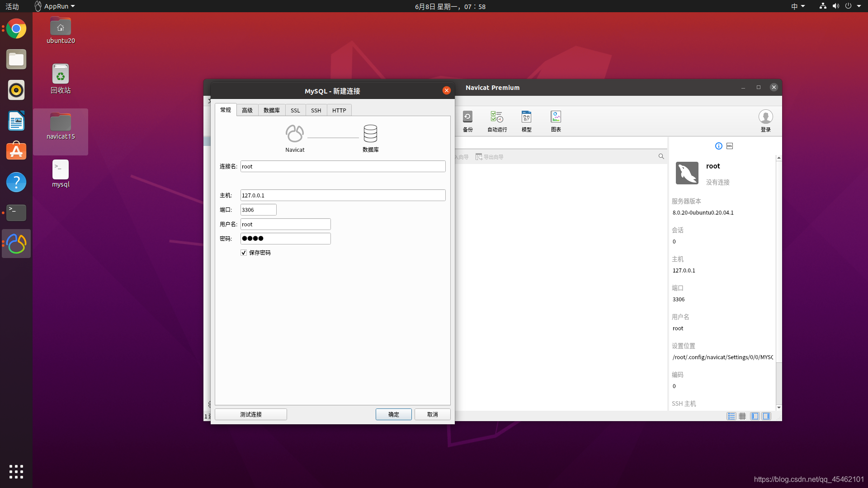This screenshot has width=868, height=488.
Task: Click into the 主机 host field
Action: (x=343, y=195)
